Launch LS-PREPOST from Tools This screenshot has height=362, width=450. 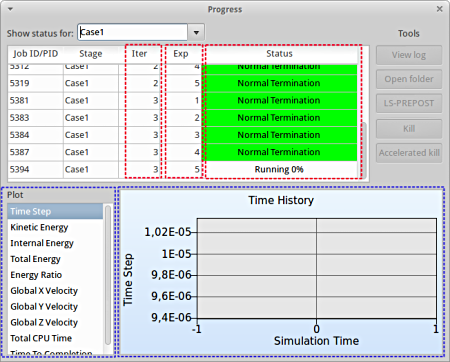pyautogui.click(x=409, y=103)
